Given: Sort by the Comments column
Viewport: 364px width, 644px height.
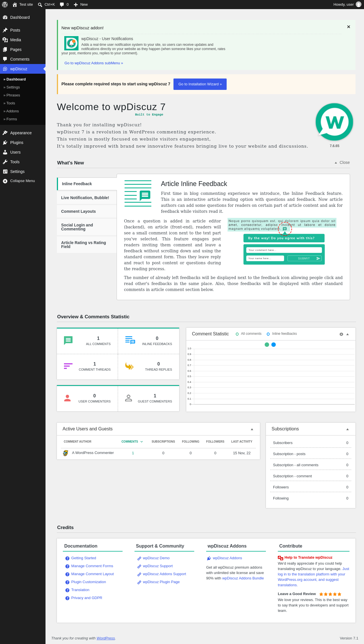Looking at the screenshot, I should click(x=132, y=442).
